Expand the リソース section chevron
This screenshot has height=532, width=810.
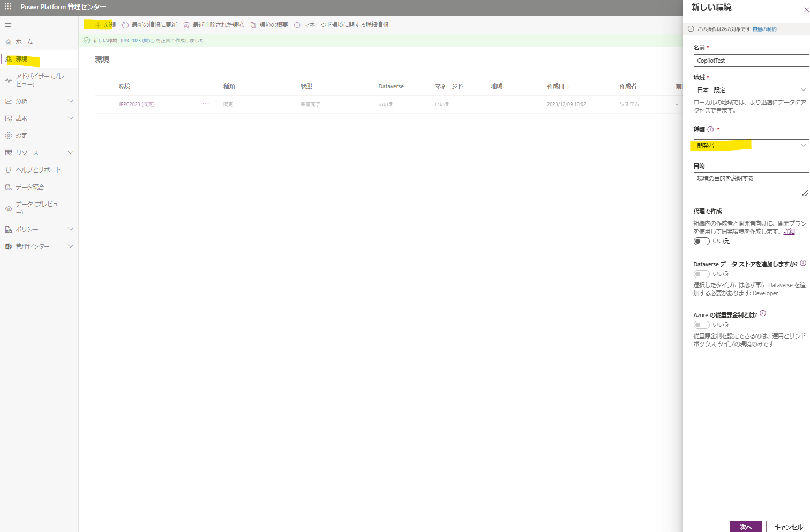coord(70,153)
